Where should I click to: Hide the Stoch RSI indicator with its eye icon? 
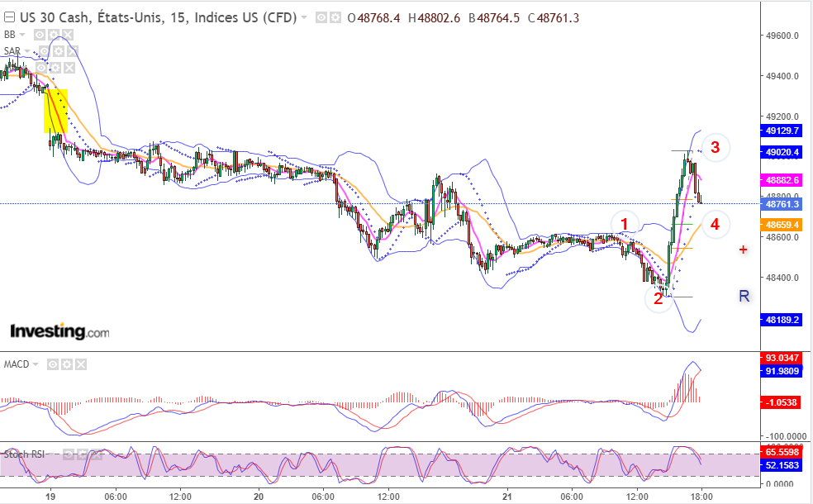pos(69,454)
